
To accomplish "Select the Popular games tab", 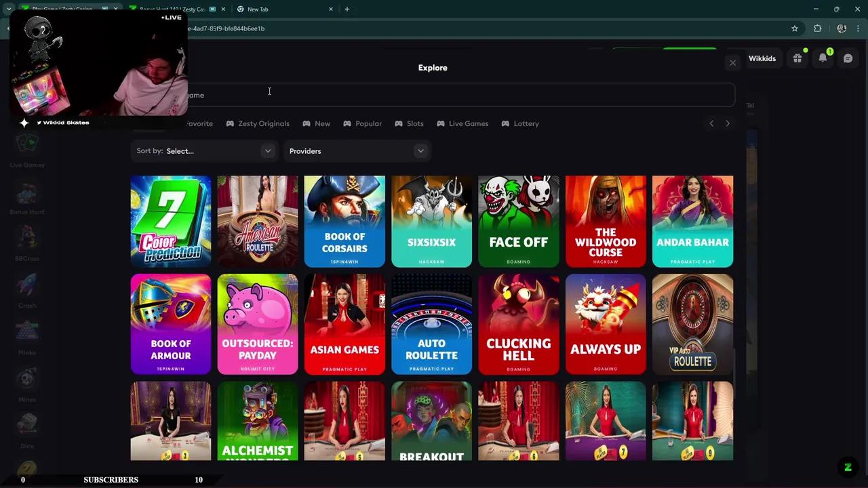I will tap(363, 123).
